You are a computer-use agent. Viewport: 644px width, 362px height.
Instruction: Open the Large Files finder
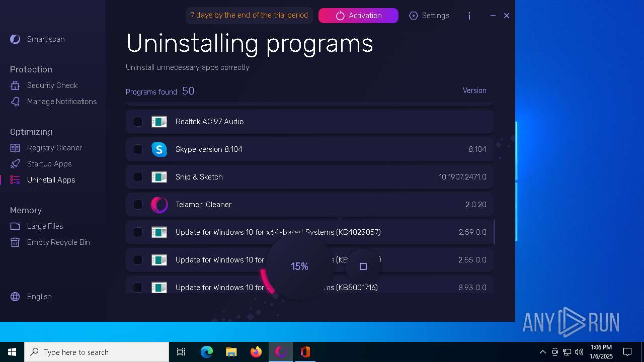point(37,226)
